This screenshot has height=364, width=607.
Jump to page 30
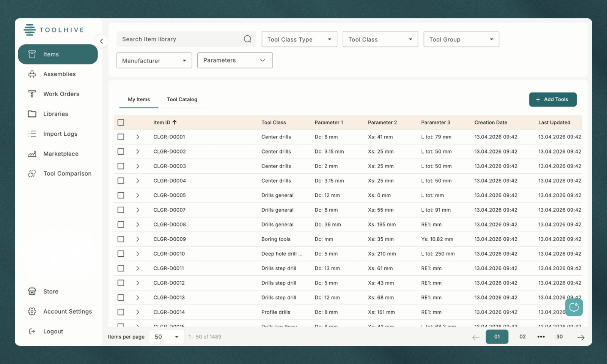tap(560, 337)
